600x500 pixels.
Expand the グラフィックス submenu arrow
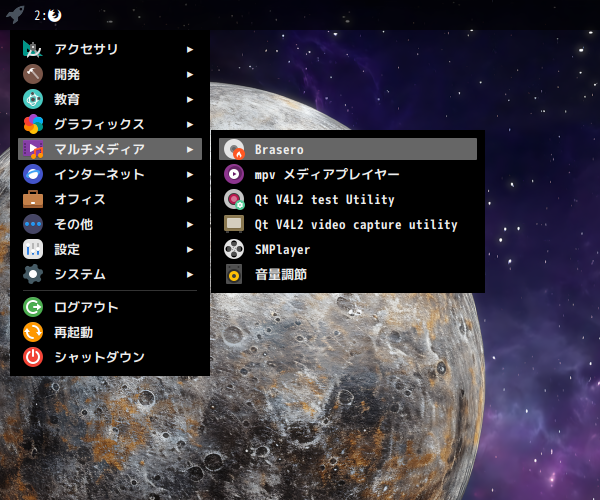click(190, 124)
